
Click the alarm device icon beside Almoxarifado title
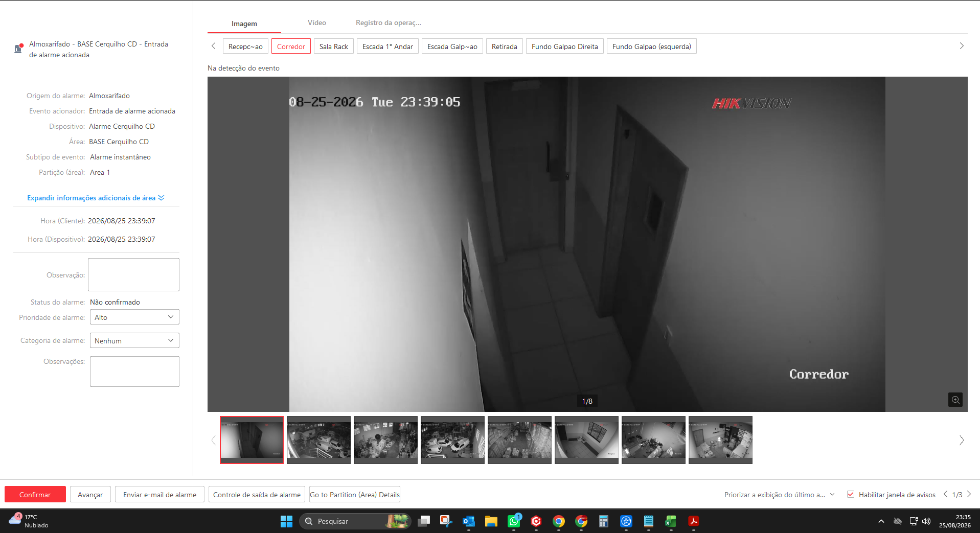(x=18, y=49)
